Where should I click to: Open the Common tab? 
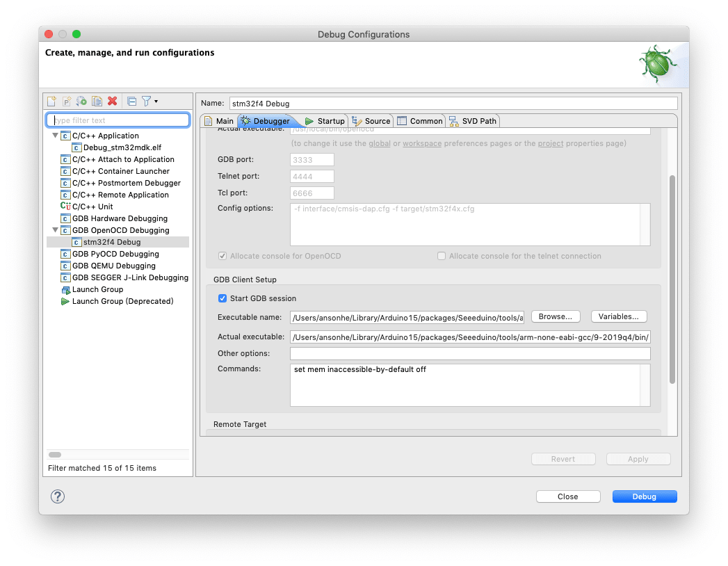click(420, 121)
